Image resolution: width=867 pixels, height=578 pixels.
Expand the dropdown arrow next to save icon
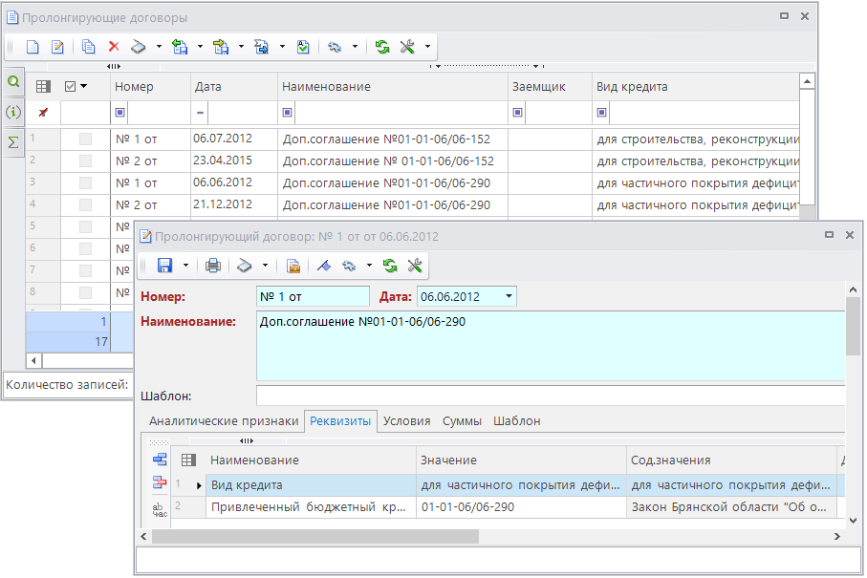coord(186,266)
